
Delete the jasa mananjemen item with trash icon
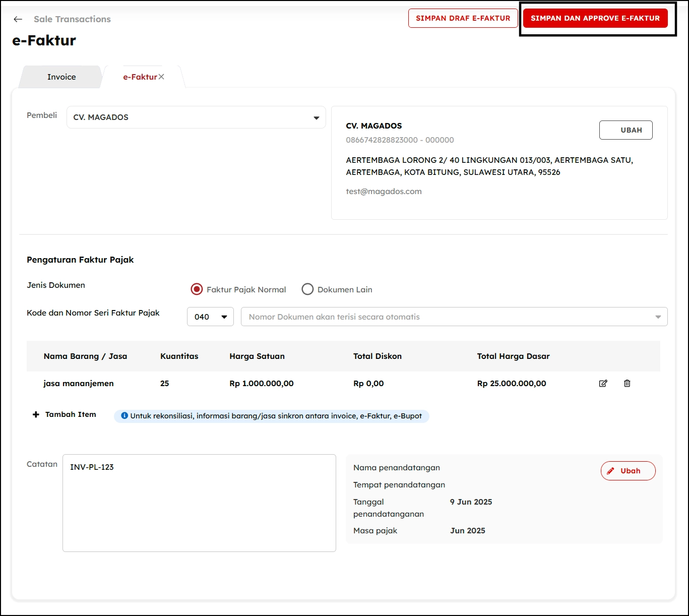click(627, 383)
